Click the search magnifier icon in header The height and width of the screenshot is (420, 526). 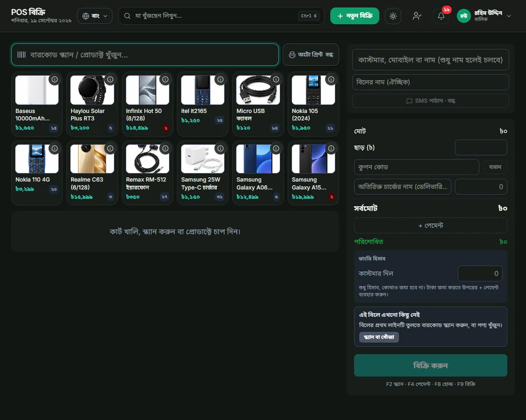click(x=127, y=16)
